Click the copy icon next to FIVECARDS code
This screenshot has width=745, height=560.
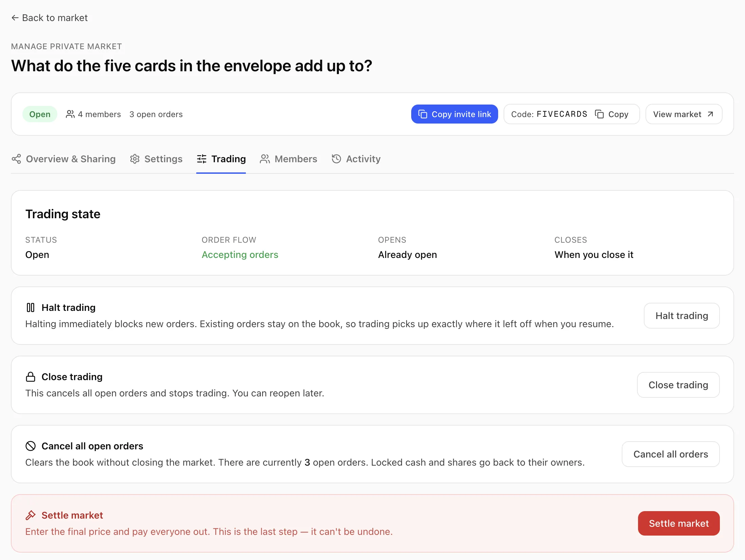tap(599, 114)
